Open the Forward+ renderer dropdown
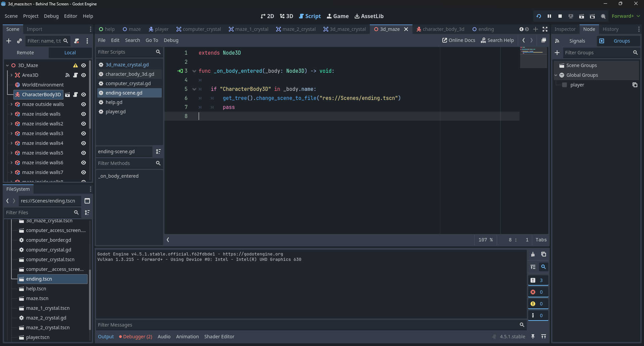 point(626,16)
